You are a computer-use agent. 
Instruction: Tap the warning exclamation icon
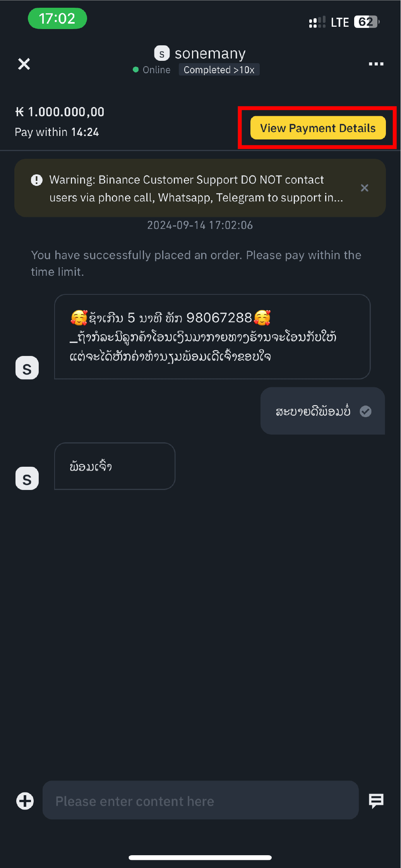[37, 180]
